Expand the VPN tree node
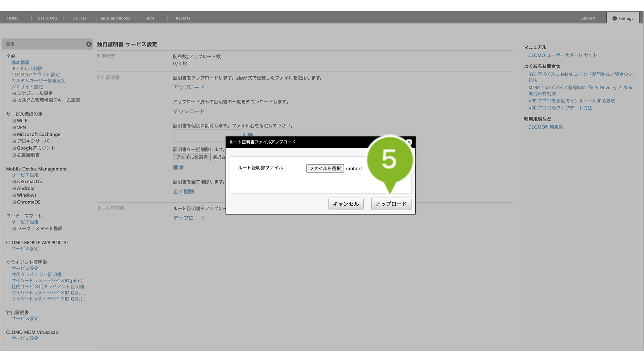Viewport: 644px width, 362px height. point(14,128)
